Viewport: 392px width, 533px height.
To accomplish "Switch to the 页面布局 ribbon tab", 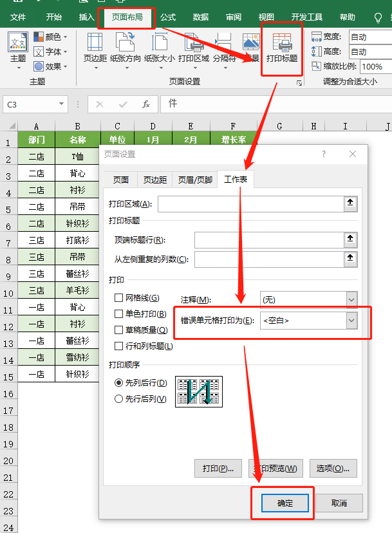I will pos(127,17).
